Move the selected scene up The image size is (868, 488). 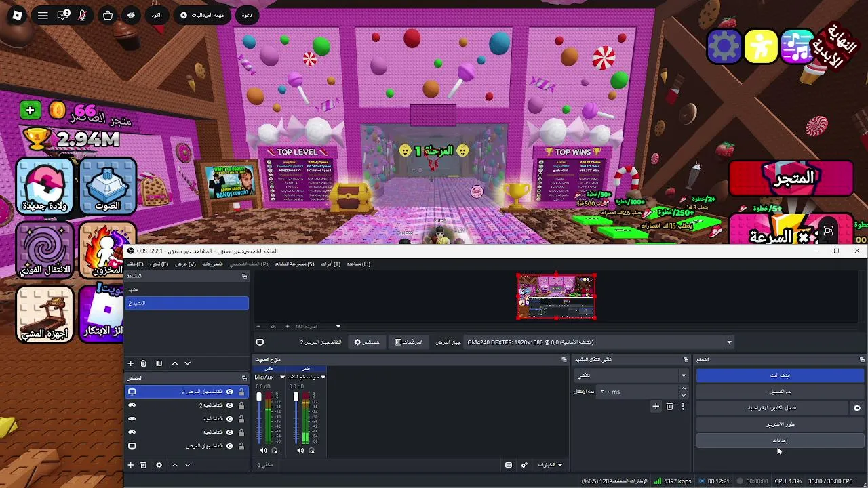[x=175, y=363]
